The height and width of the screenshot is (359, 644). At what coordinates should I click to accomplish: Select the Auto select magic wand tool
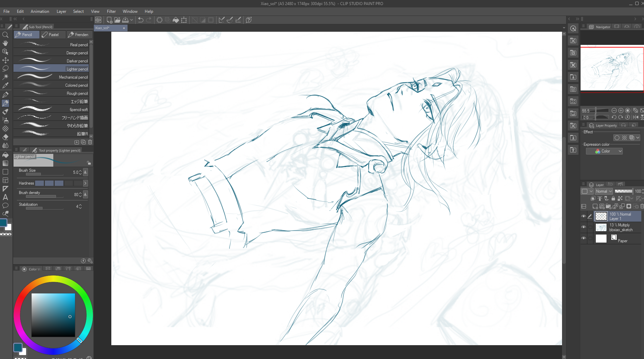(x=5, y=77)
